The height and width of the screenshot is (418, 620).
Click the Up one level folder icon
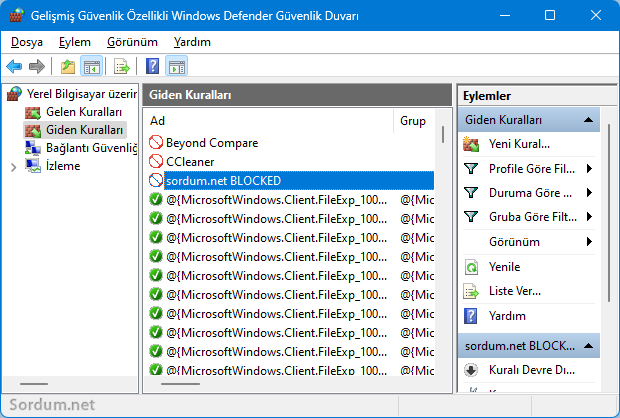click(68, 66)
